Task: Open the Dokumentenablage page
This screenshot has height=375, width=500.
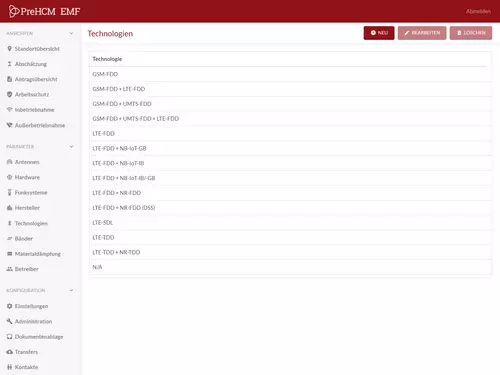Action: [39, 337]
